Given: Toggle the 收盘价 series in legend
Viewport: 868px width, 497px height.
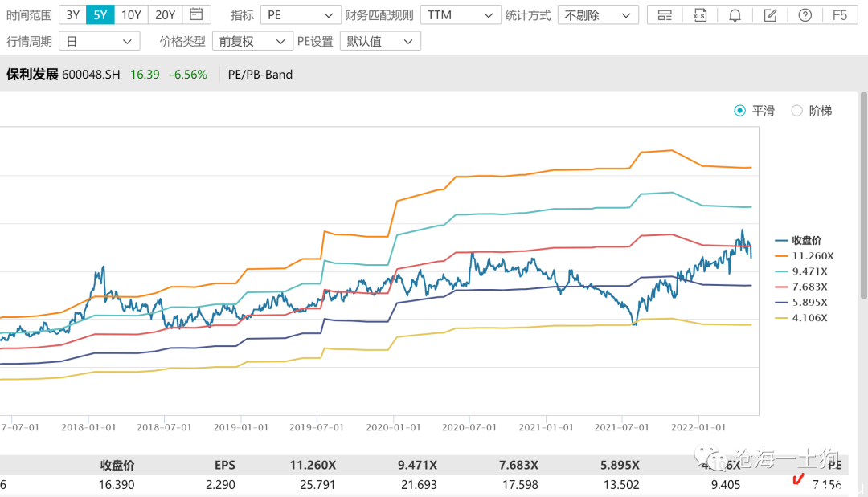Looking at the screenshot, I should pos(798,241).
